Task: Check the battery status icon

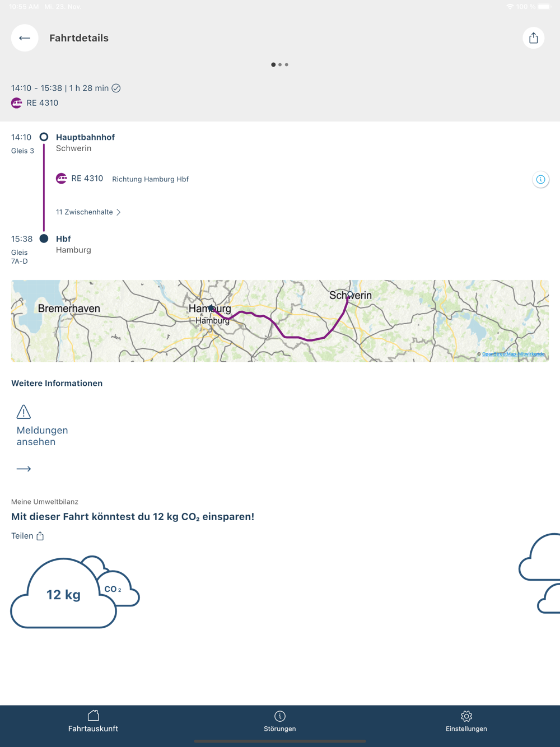Action: coord(544,7)
